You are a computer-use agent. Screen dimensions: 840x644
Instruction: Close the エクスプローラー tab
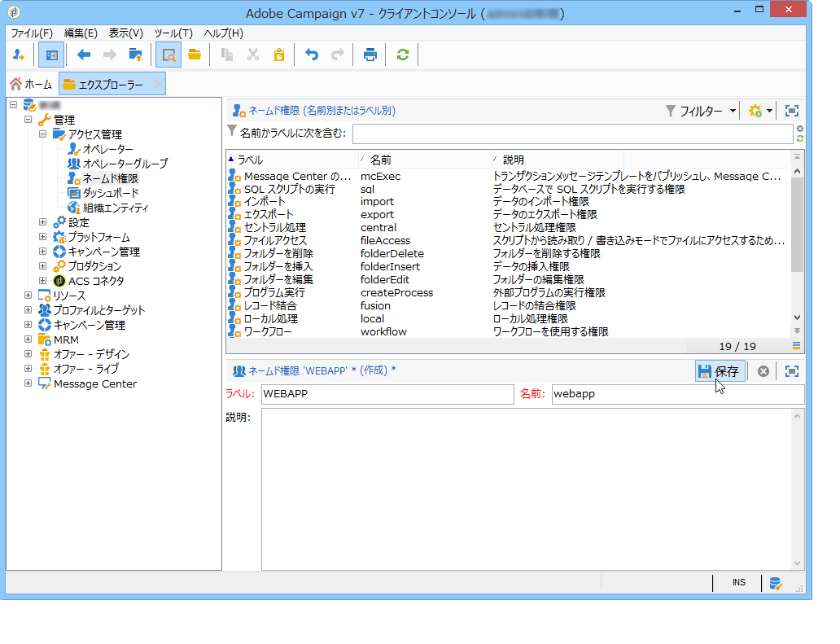[159, 84]
